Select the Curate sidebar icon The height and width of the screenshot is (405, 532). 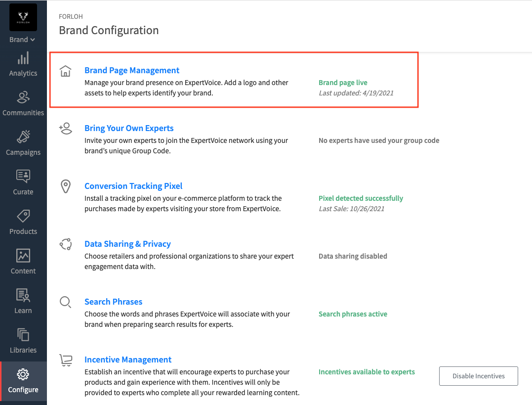coord(23,177)
